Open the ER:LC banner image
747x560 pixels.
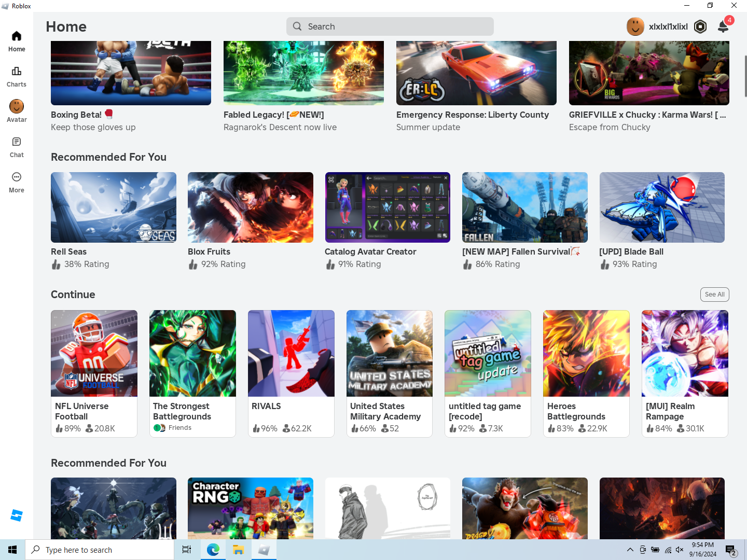tap(476, 73)
